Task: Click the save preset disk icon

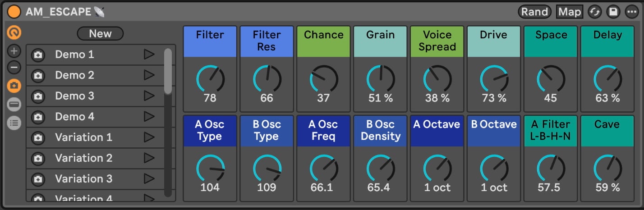Action: coord(613,12)
